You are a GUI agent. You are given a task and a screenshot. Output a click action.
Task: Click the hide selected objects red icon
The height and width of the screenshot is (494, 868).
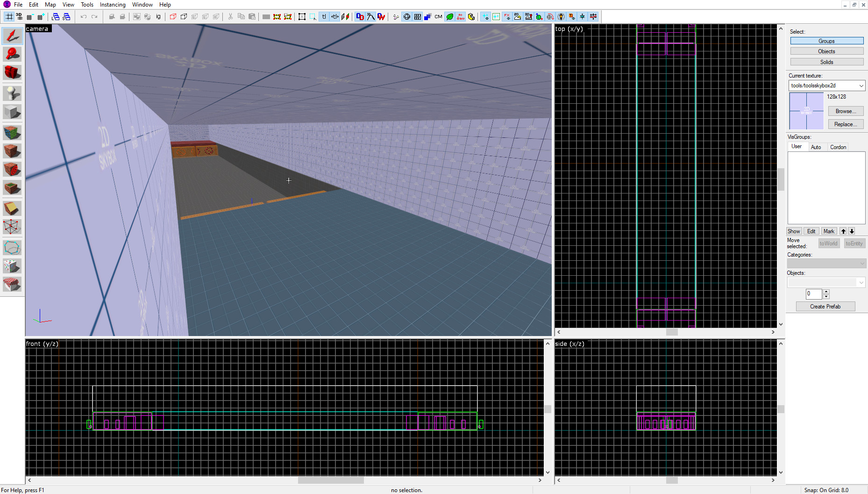(x=173, y=17)
